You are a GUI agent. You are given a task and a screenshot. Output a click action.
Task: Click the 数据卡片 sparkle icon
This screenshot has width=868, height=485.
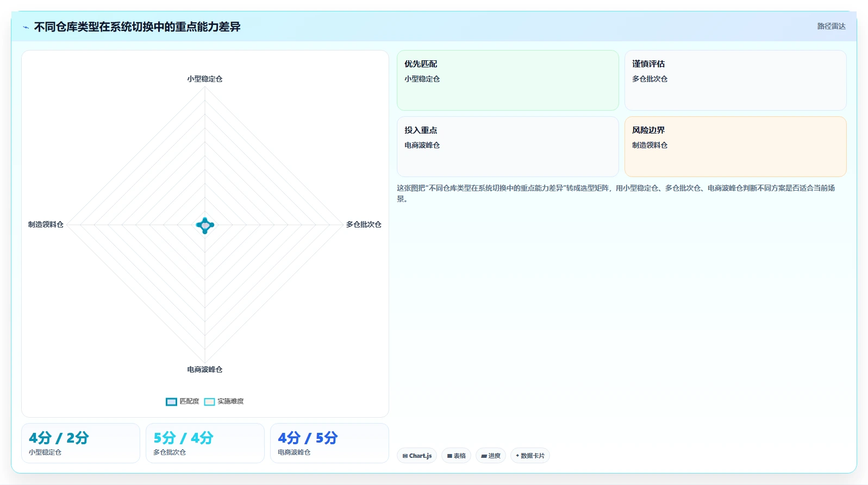coord(517,456)
